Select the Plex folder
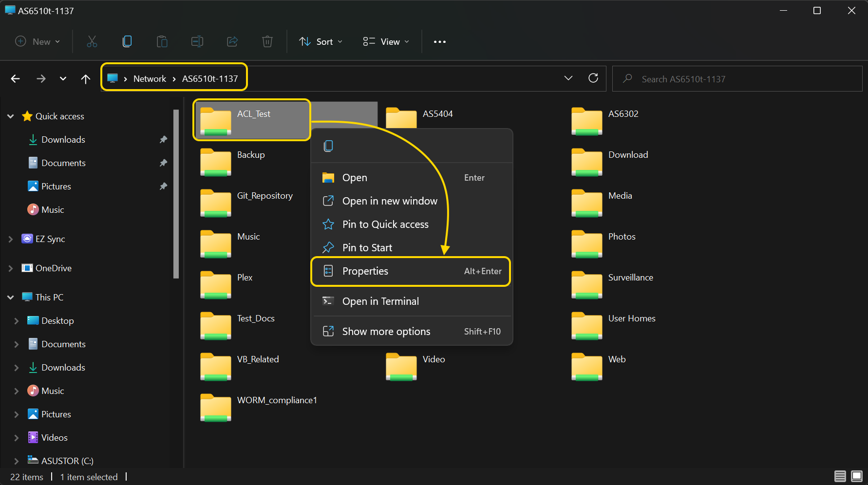This screenshot has height=485, width=868. pyautogui.click(x=227, y=284)
